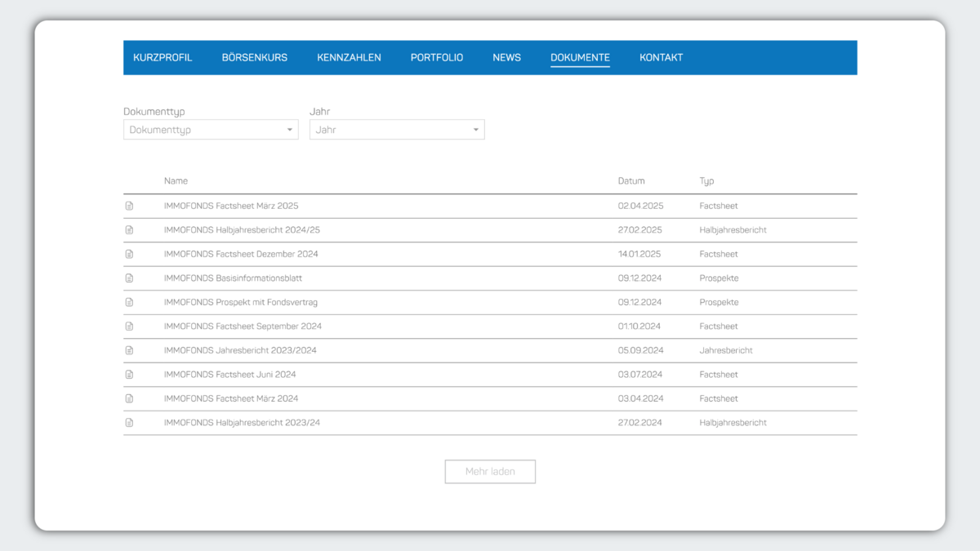Click the arrow on the Jahr combo box

(x=476, y=130)
